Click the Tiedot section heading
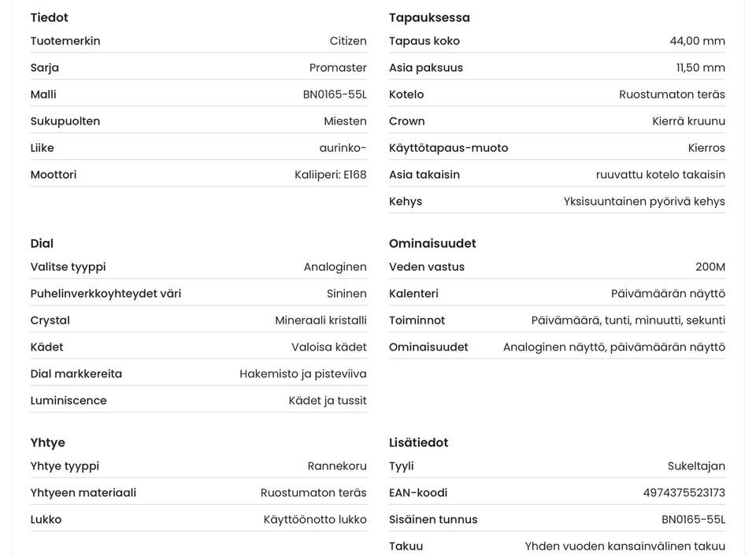Viewport: 756px width, 556px height. pos(49,17)
